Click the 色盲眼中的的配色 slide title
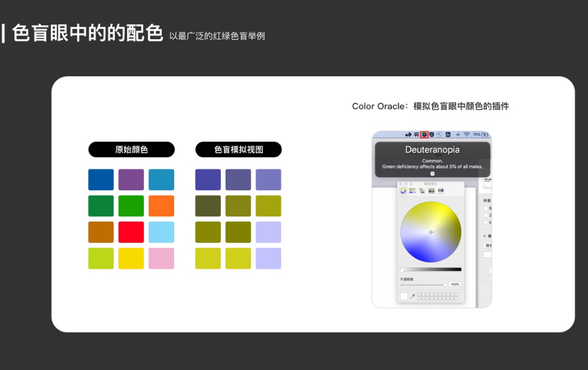The height and width of the screenshot is (370, 588). coord(88,33)
